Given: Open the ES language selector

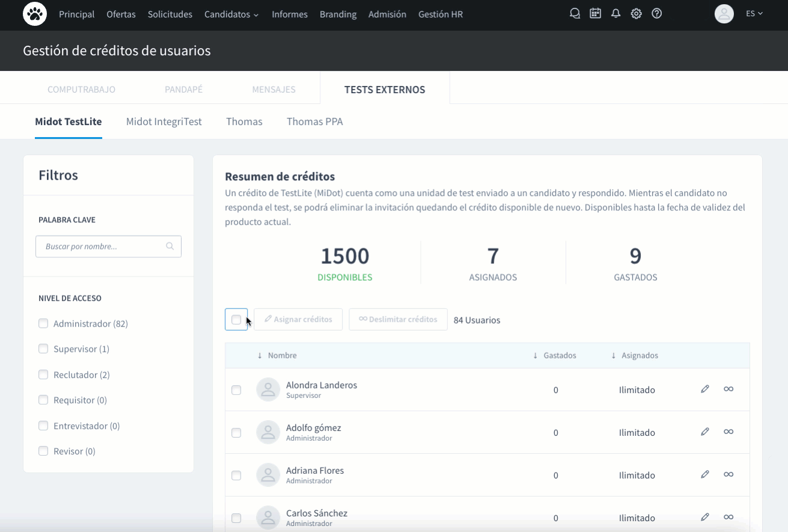Looking at the screenshot, I should tap(754, 13).
